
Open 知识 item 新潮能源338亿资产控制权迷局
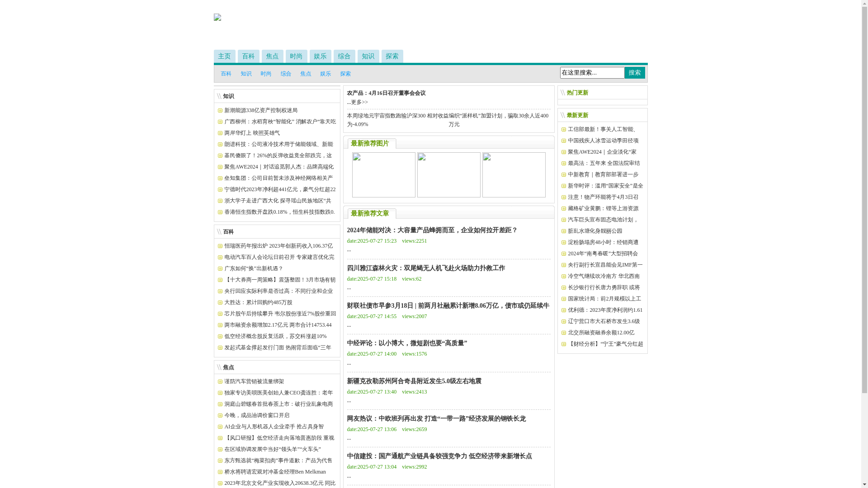[x=261, y=110]
